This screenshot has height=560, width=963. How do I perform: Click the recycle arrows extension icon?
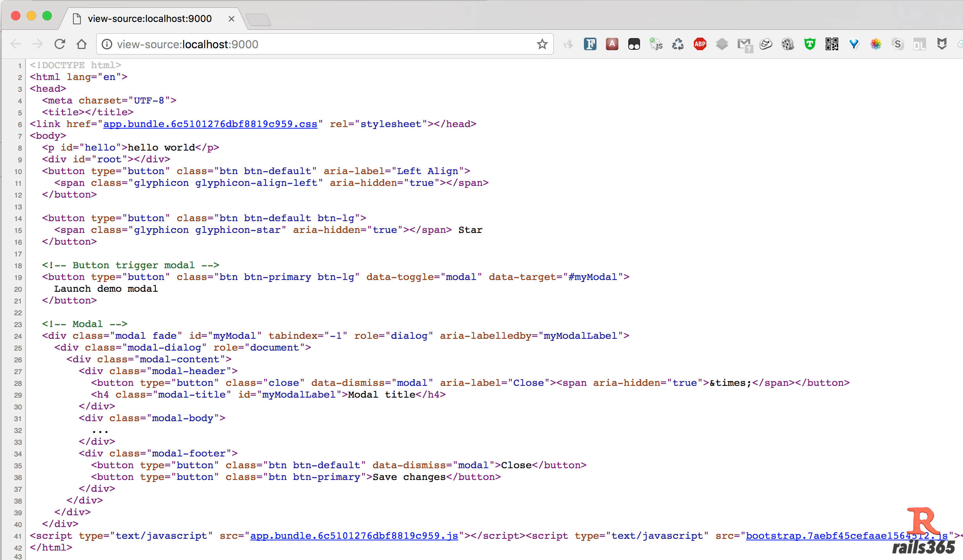(678, 44)
